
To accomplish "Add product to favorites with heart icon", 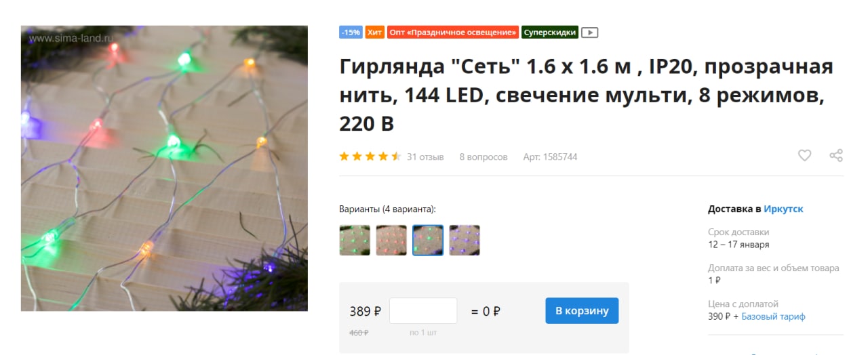I will pos(804,156).
